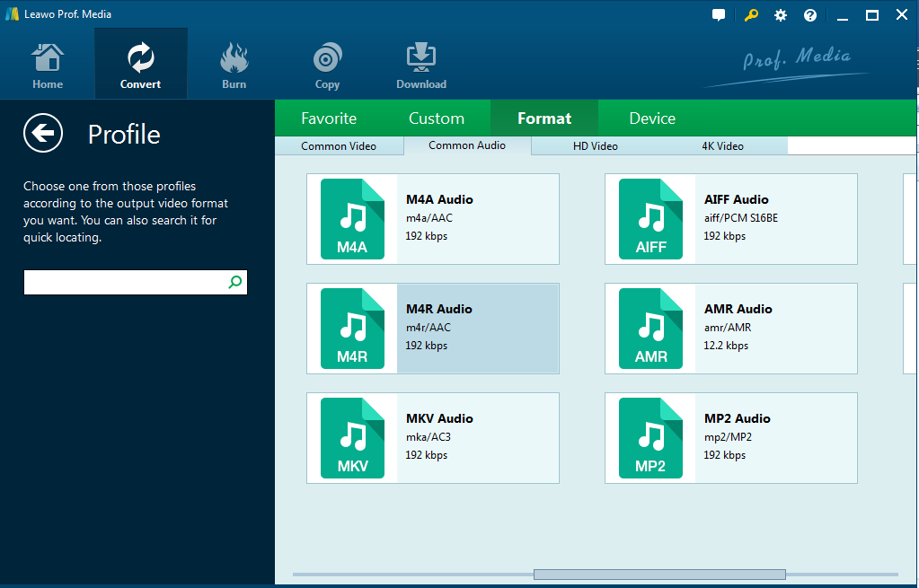This screenshot has width=919, height=588.
Task: Open the 4K Video sub-tab
Action: [x=722, y=146]
